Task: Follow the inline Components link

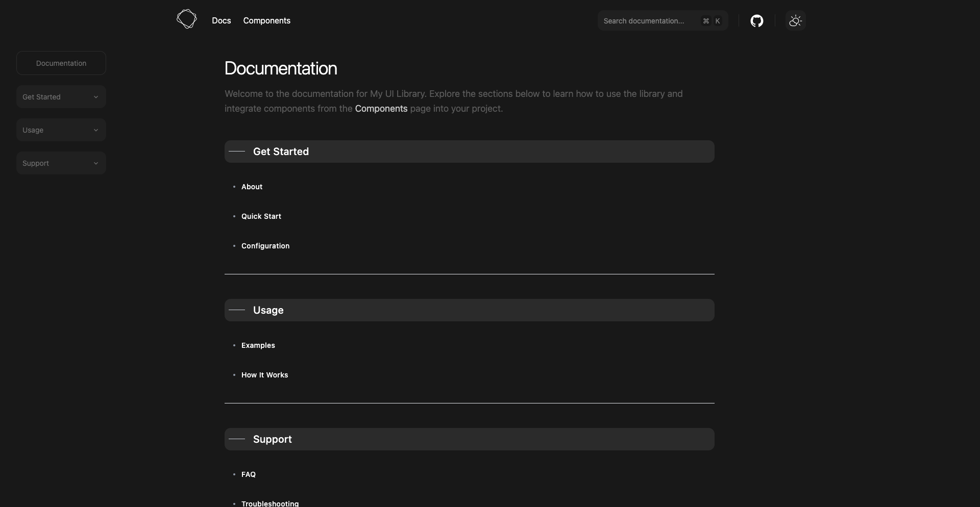Action: 381,109
